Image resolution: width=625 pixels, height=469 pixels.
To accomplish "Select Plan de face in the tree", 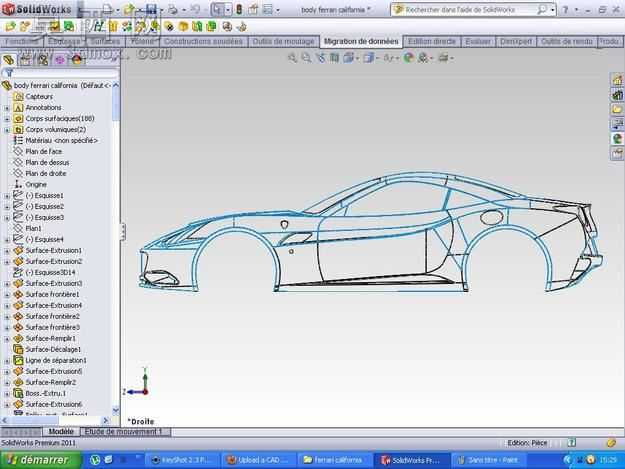I will click(x=43, y=152).
